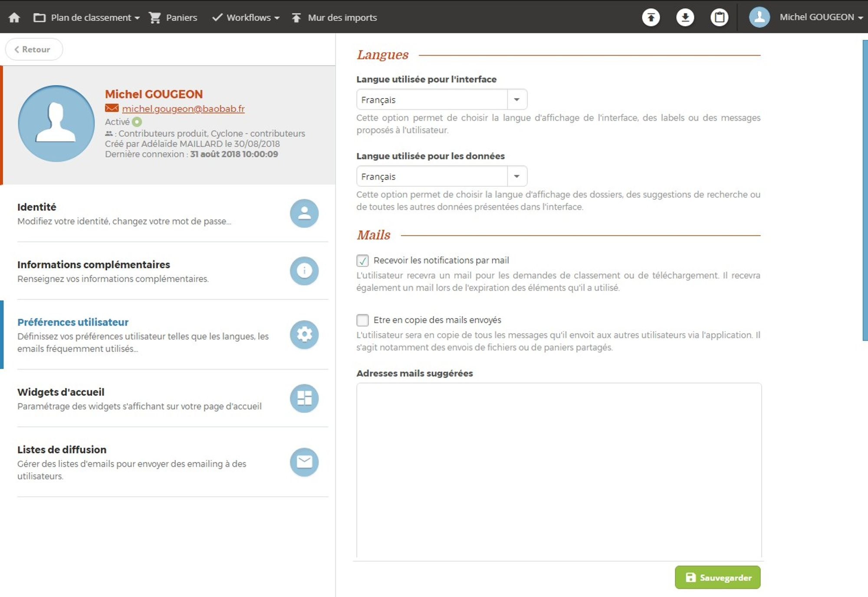Click in the Adresses mails suggérées text area

pyautogui.click(x=559, y=470)
